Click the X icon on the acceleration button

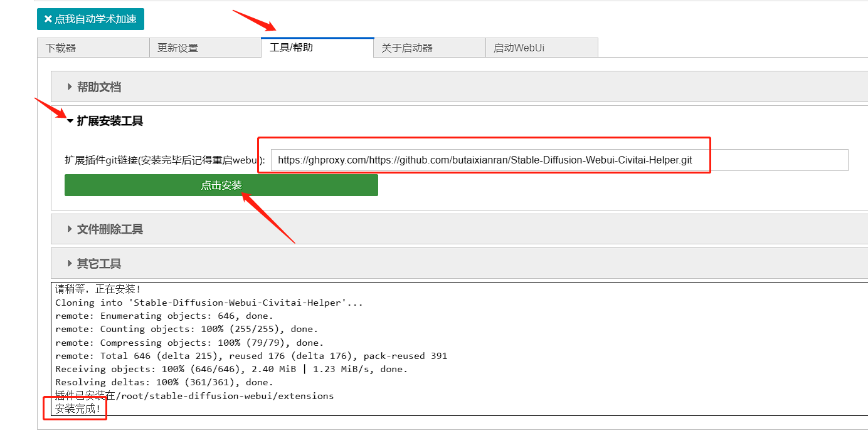[x=48, y=19]
